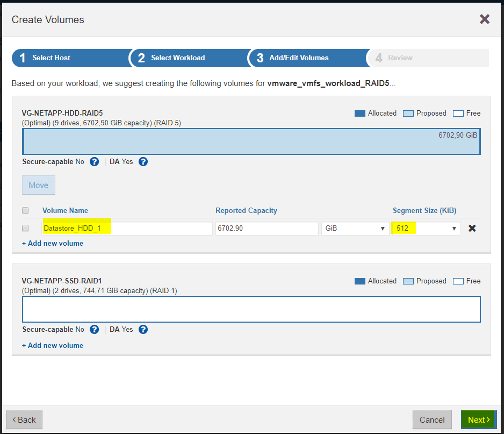504x434 pixels.
Task: Toggle the select-all checkbox above the volume list
Action: [25, 210]
